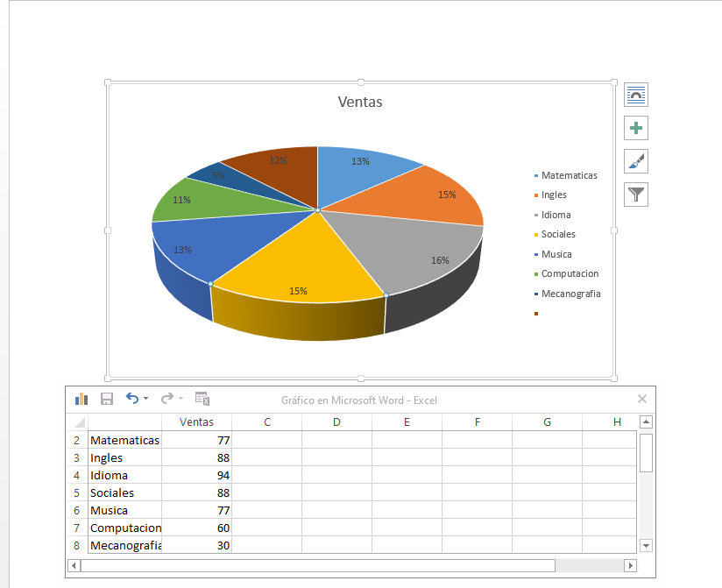The height and width of the screenshot is (588, 722).
Task: Select row 2 header
Action: click(x=77, y=440)
